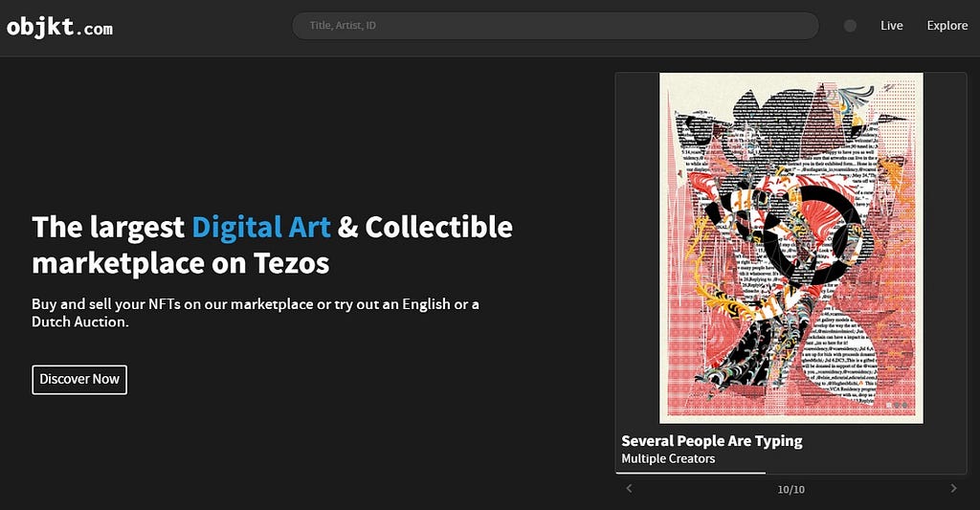Click the 10/10 slide counter

(x=791, y=489)
